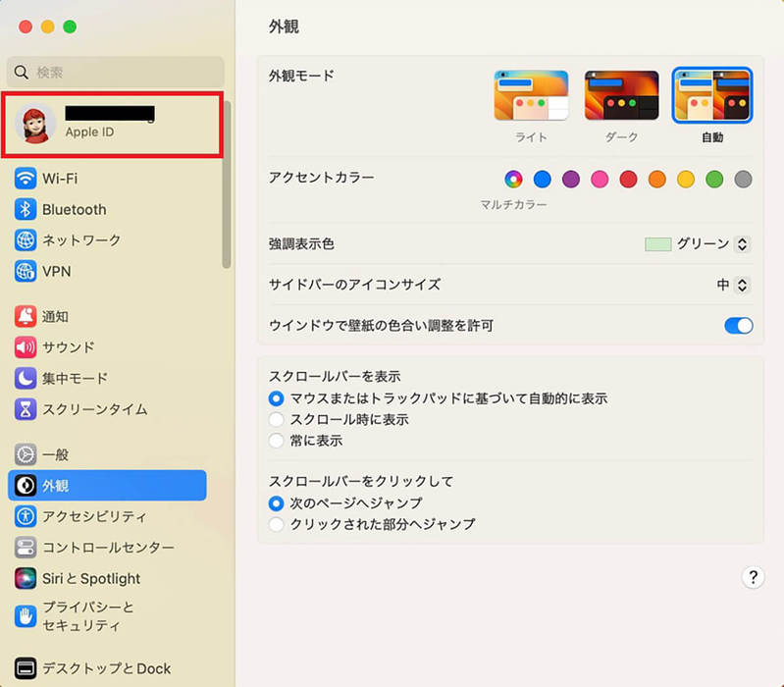This screenshot has width=784, height=687.
Task: Click the search magnifier icon
Action: [x=21, y=72]
